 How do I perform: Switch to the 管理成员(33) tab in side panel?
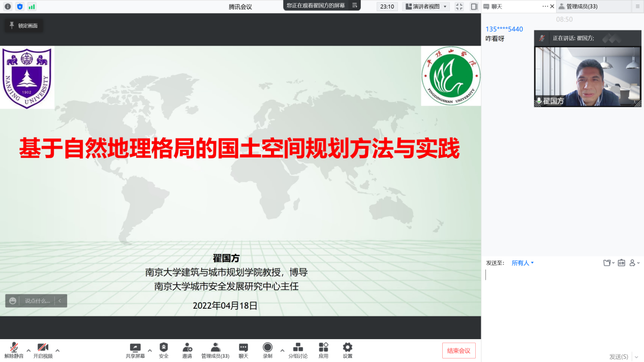pyautogui.click(x=578, y=7)
